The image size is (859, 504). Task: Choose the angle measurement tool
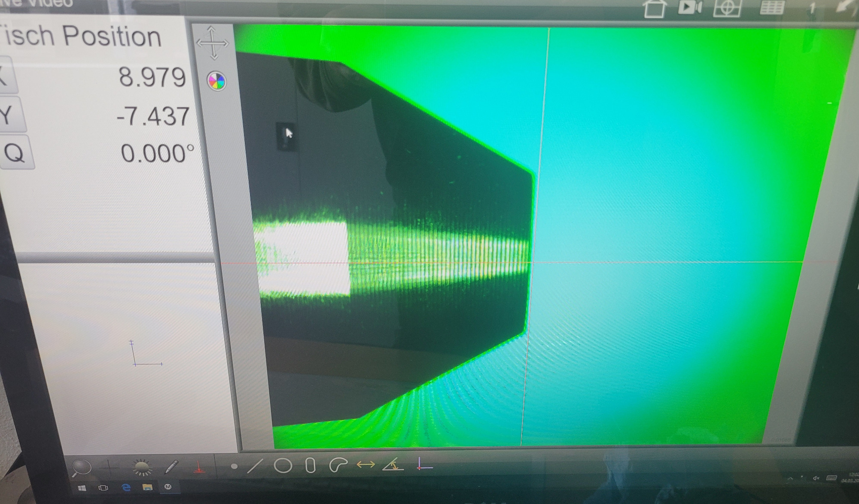click(x=393, y=465)
